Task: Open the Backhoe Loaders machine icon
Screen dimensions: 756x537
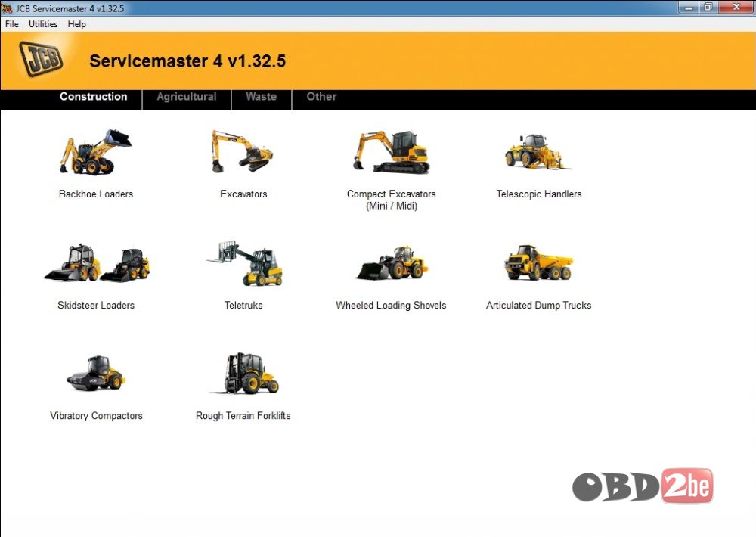Action: pos(95,151)
